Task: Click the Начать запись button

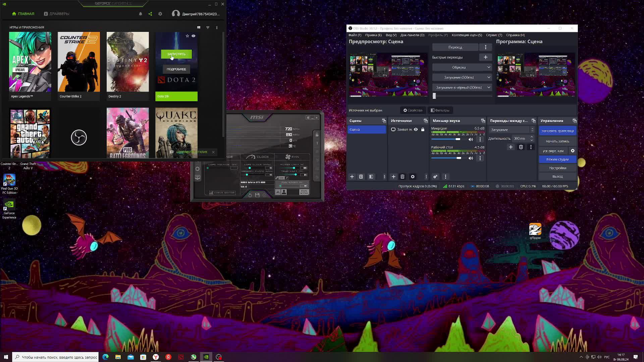Action: pos(557,141)
